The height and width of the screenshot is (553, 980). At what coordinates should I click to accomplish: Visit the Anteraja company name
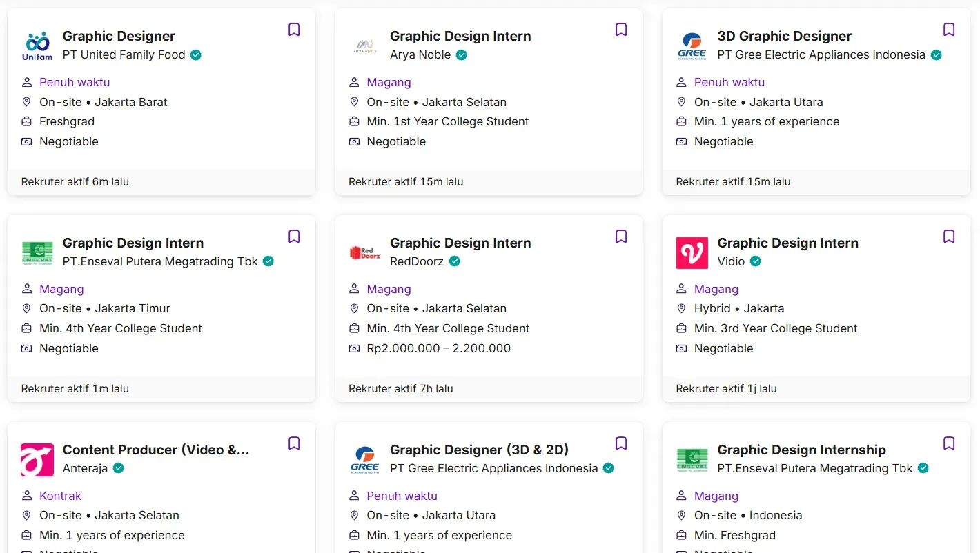[x=86, y=468]
